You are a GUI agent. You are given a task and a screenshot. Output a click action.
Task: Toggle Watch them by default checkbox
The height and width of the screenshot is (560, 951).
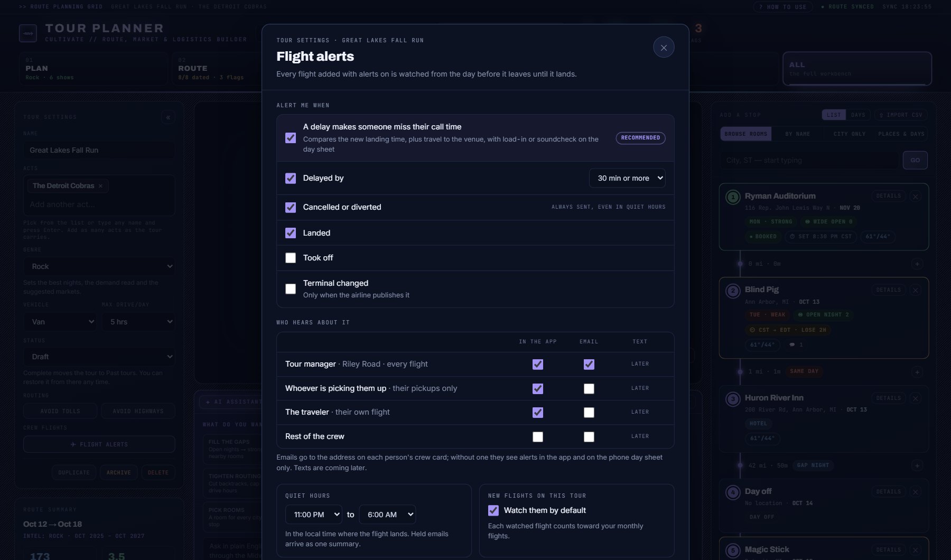(x=493, y=510)
